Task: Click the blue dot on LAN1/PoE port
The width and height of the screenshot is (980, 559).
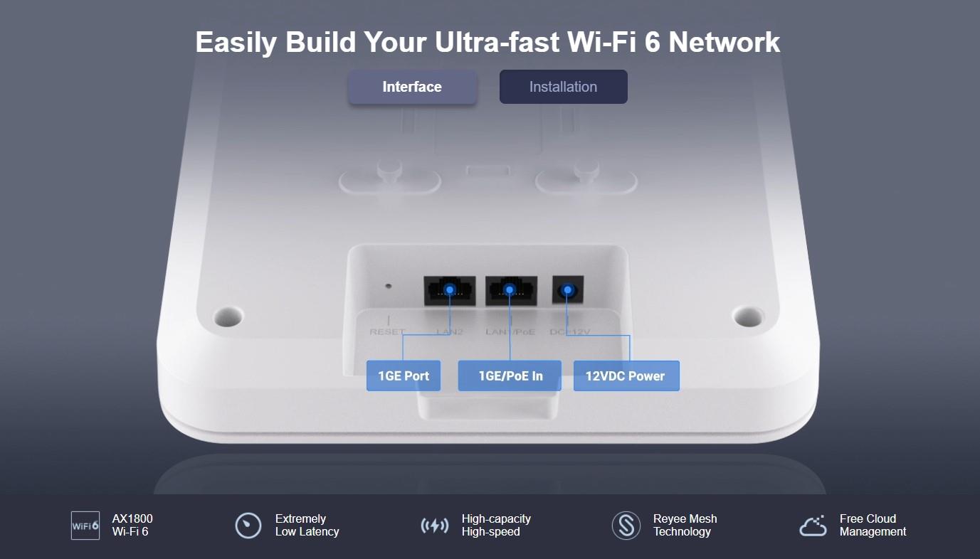Action: pos(510,290)
